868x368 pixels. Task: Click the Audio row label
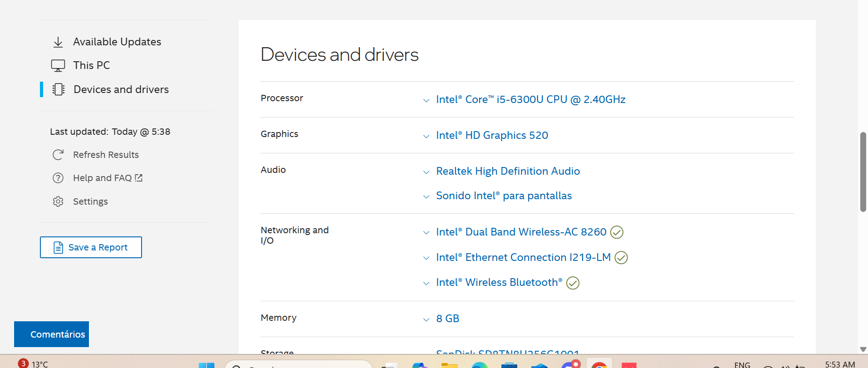click(x=273, y=170)
